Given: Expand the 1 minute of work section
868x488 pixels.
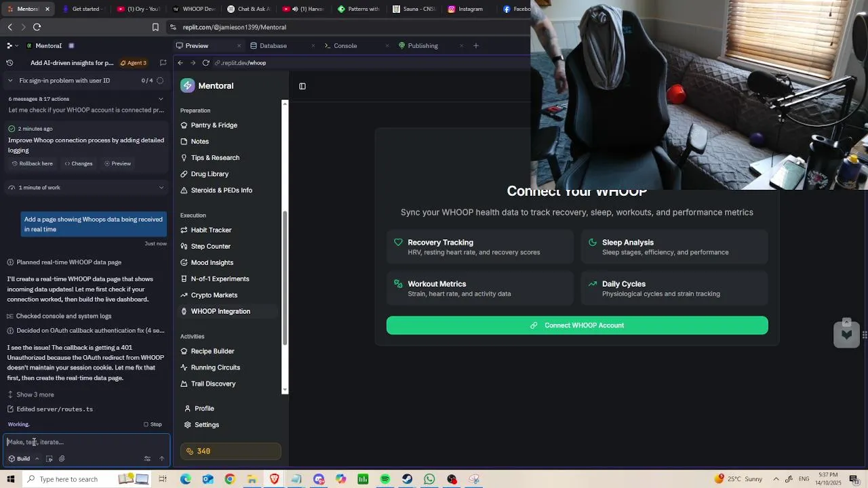Looking at the screenshot, I should tap(85, 188).
